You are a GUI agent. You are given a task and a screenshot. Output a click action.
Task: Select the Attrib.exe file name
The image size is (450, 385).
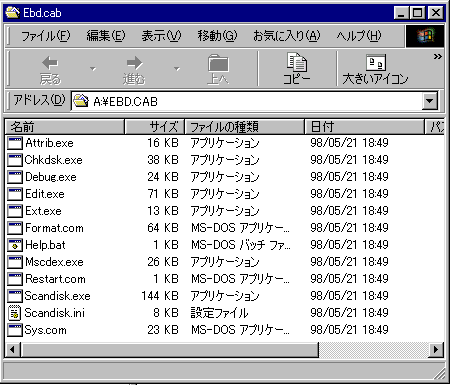pyautogui.click(x=49, y=143)
